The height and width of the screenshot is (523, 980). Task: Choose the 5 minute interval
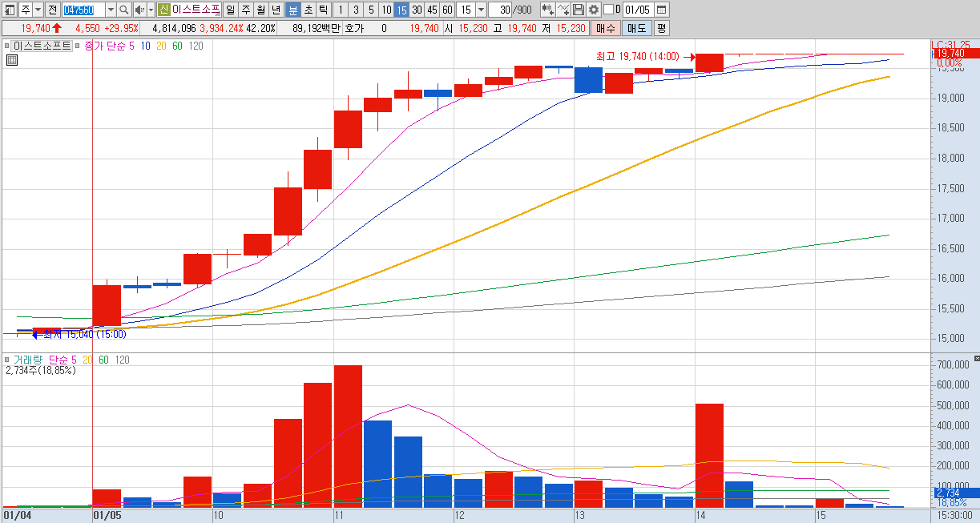point(370,10)
